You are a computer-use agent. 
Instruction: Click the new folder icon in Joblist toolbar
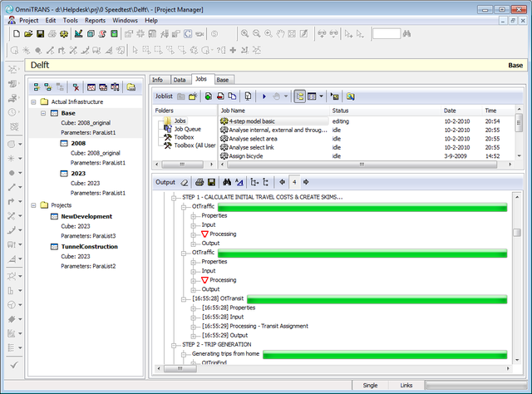(193, 96)
